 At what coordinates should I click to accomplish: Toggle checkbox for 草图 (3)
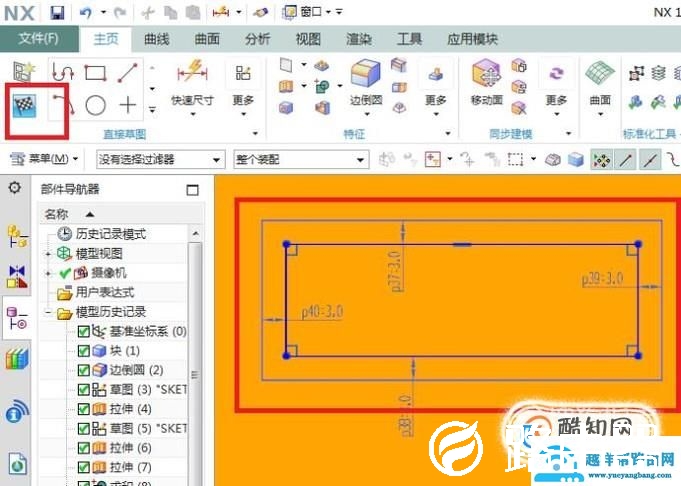coord(83,390)
